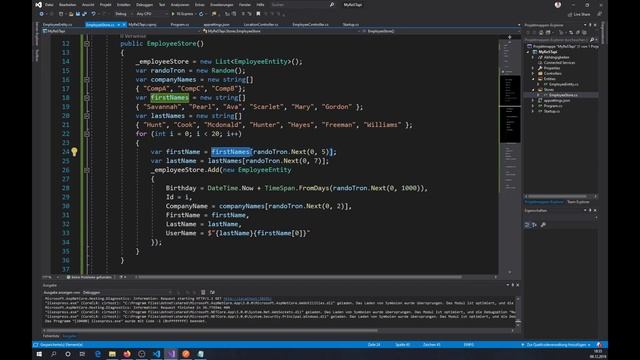Screen dimensions: 640x360
Task: Open the MyRefApi.Stores.EmployeeStore type dropdown
Action: (282, 31)
